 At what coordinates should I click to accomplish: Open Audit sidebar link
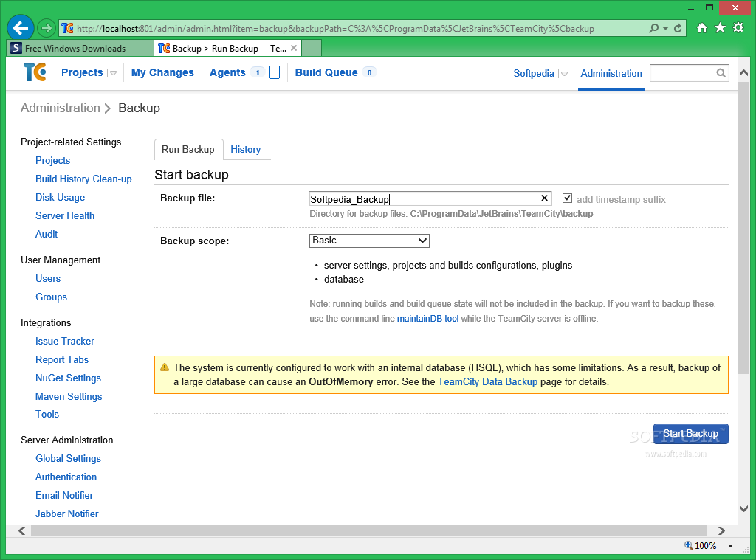[47, 234]
